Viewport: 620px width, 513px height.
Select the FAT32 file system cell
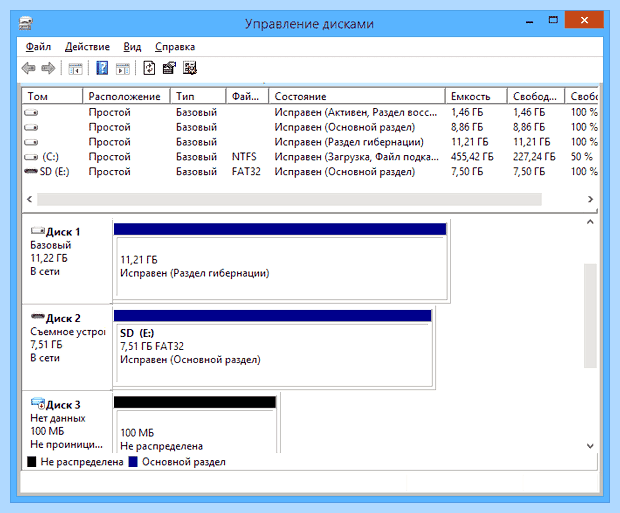[246, 172]
